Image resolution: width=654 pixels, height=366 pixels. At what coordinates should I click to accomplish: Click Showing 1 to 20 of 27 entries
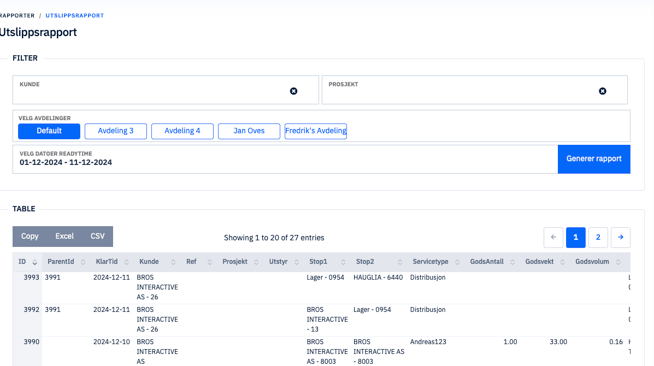pyautogui.click(x=274, y=238)
